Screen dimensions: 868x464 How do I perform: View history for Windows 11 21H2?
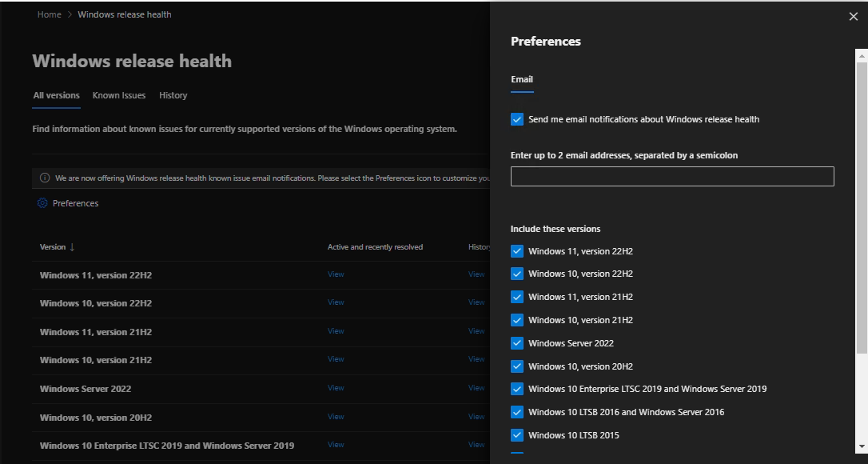(476, 331)
